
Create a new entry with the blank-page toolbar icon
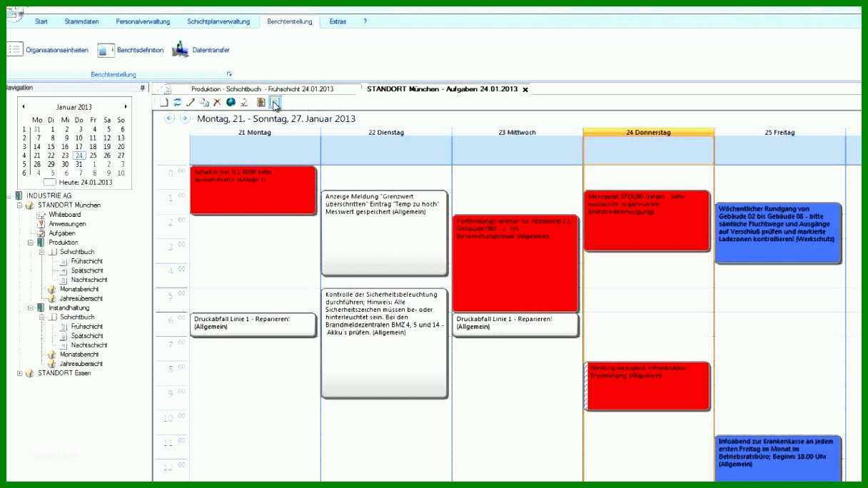tap(165, 103)
